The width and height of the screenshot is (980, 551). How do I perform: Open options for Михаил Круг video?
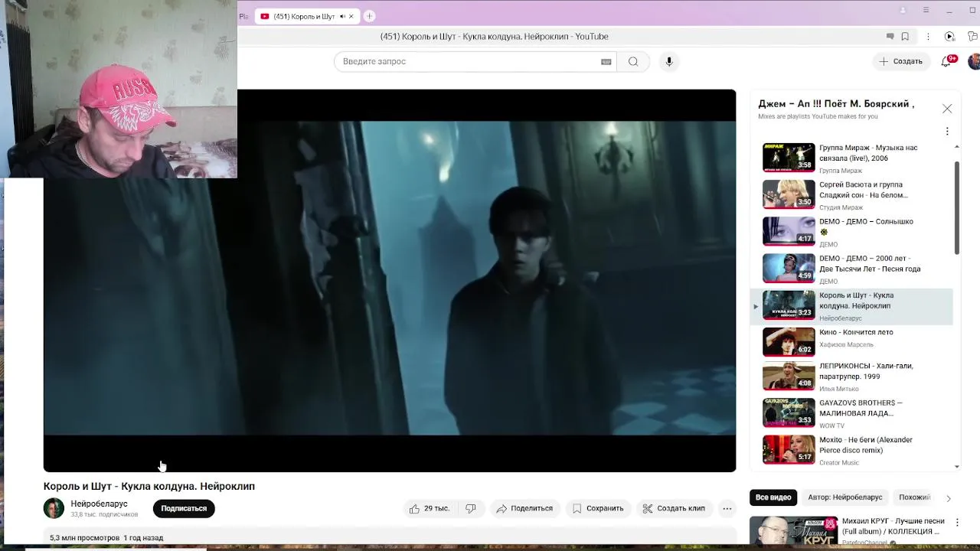pyautogui.click(x=956, y=523)
